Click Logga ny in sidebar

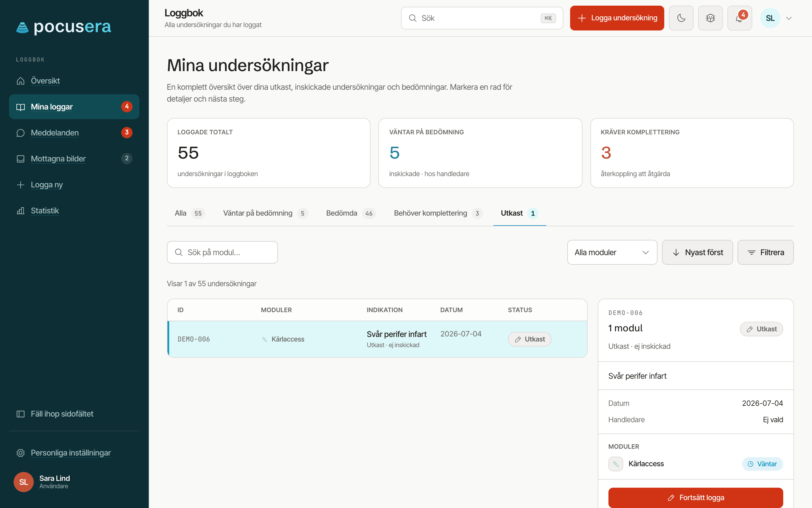[x=74, y=185]
